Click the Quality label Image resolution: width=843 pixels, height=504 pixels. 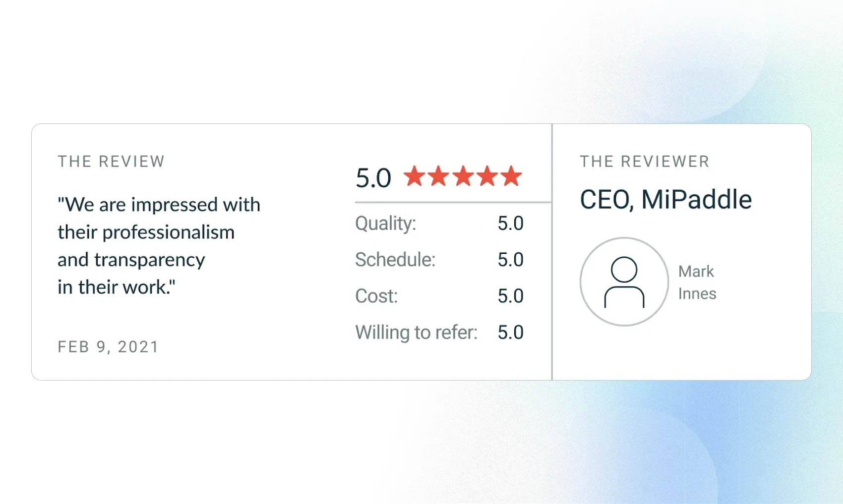(x=386, y=224)
